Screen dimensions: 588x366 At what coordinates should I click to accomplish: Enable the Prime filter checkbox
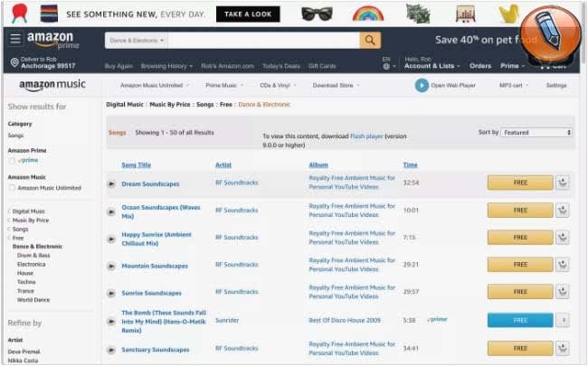pyautogui.click(x=12, y=161)
